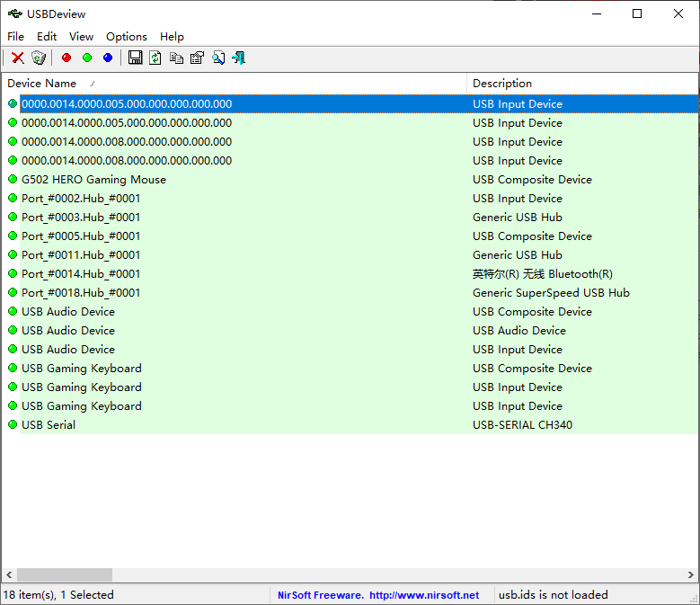Select USB Audio Device name in Input Device row
This screenshot has width=700, height=605.
[68, 349]
